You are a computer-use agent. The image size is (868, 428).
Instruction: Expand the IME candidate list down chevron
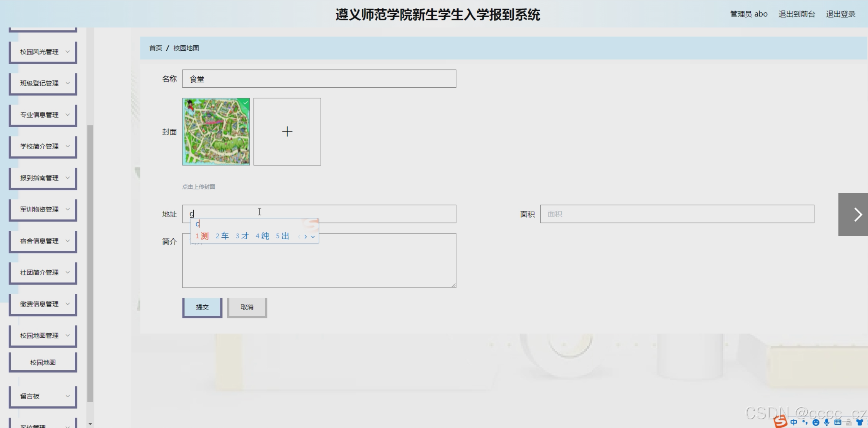(x=313, y=236)
